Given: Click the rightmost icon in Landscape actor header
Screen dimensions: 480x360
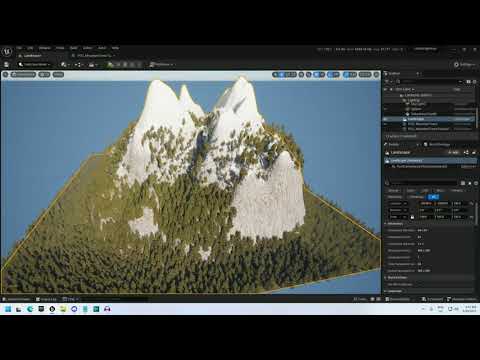Looking at the screenshot, I should (474, 152).
